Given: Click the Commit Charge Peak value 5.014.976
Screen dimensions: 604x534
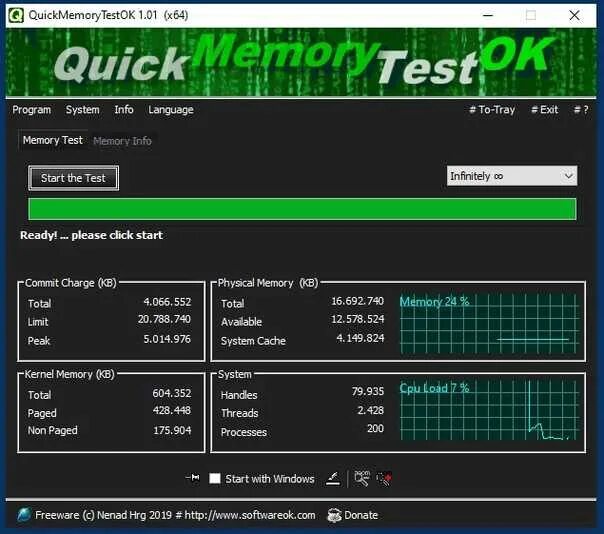Looking at the screenshot, I should [x=167, y=339].
